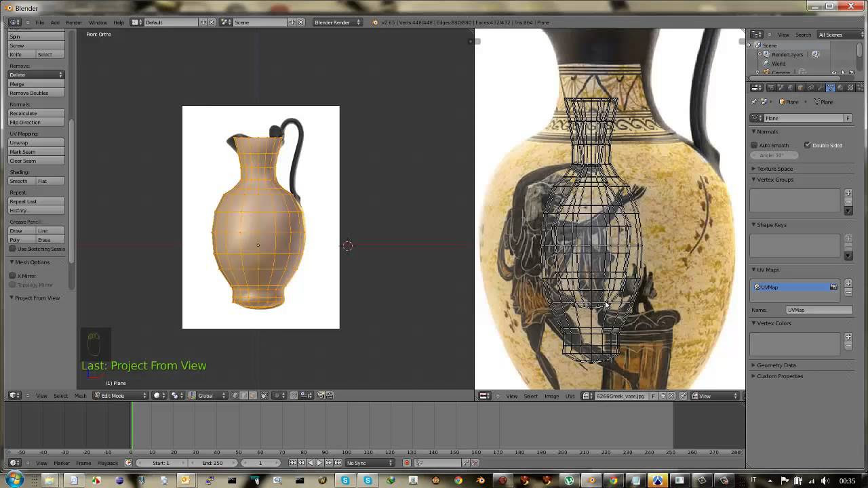Click the Mark Seam button
The height and width of the screenshot is (488, 868).
(x=36, y=152)
